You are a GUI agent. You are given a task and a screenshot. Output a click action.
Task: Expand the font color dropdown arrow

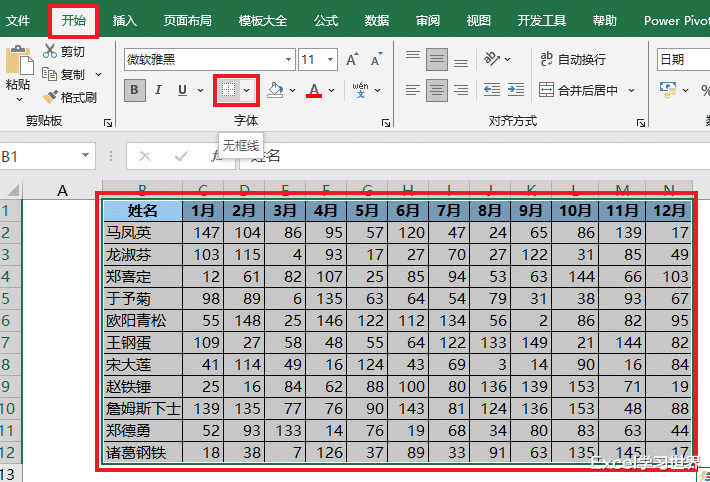(x=332, y=91)
